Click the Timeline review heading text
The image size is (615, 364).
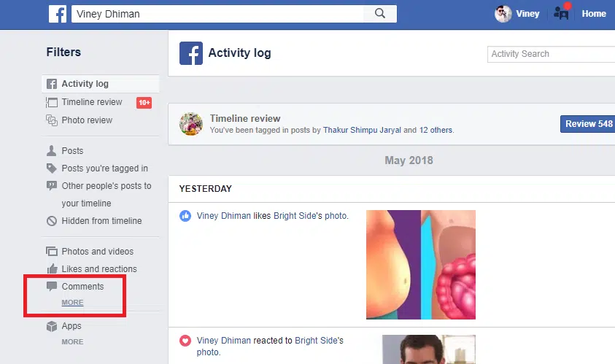tap(245, 118)
